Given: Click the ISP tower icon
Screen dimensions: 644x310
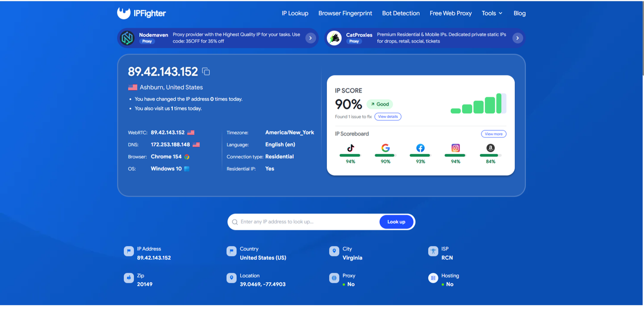Looking at the screenshot, I should point(433,251).
